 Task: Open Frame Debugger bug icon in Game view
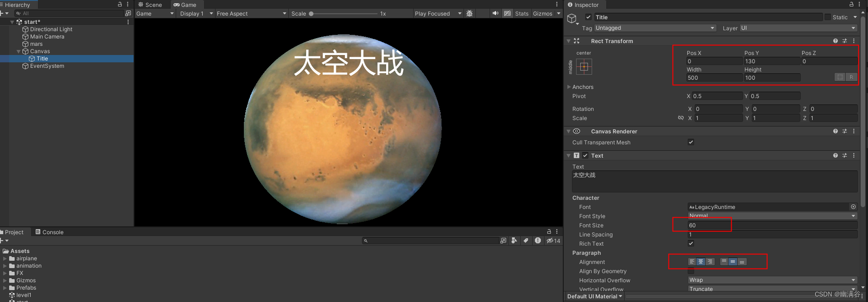(x=469, y=13)
